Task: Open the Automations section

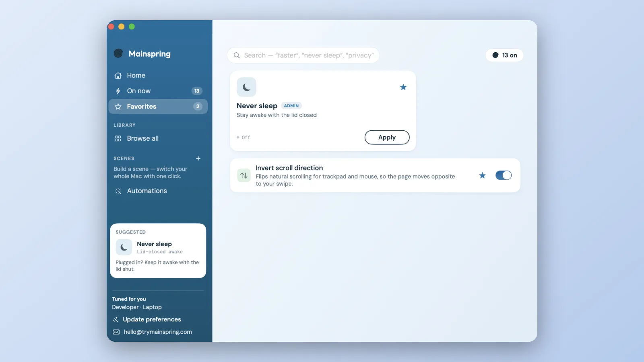Action: coord(158,191)
